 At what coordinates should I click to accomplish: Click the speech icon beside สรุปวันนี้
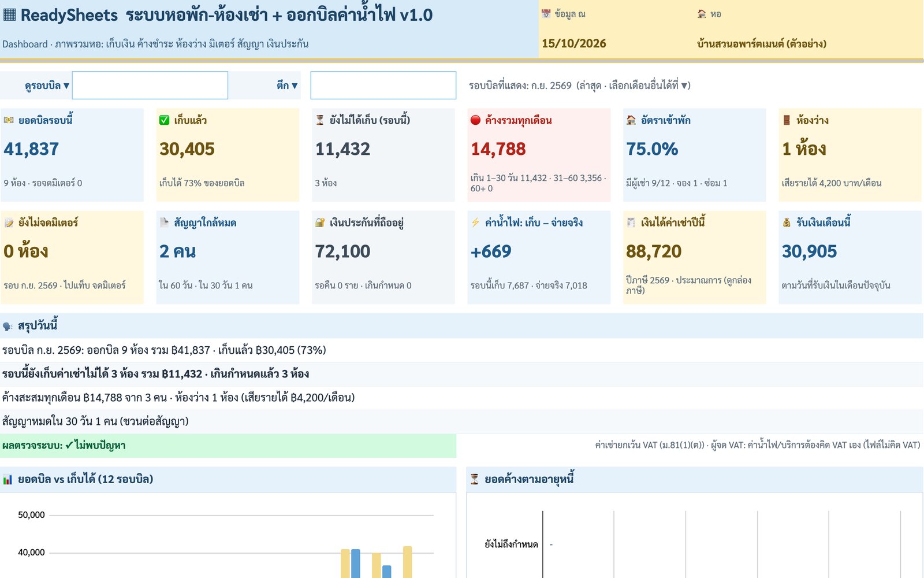tap(8, 326)
